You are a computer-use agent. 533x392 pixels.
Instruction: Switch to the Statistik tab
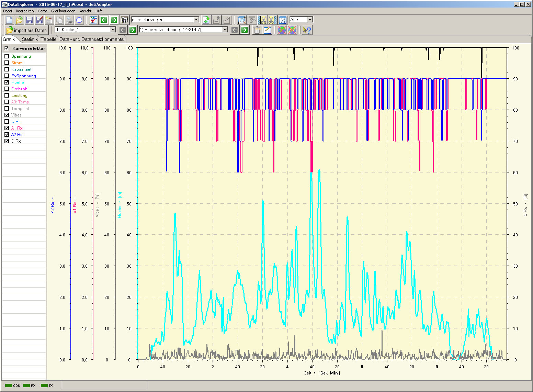coord(30,39)
